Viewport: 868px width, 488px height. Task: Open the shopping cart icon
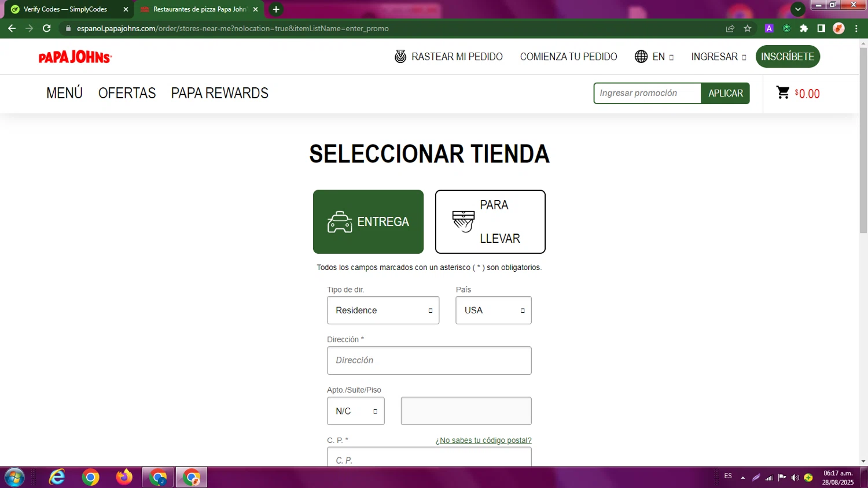(783, 93)
